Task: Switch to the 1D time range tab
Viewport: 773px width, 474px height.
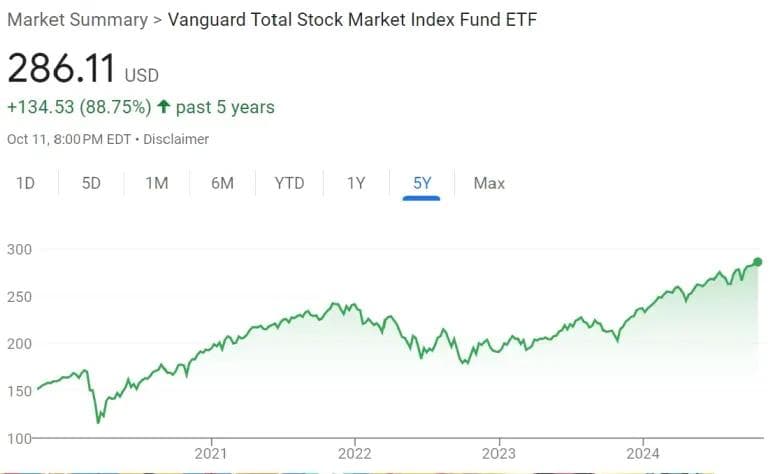Action: pyautogui.click(x=26, y=183)
